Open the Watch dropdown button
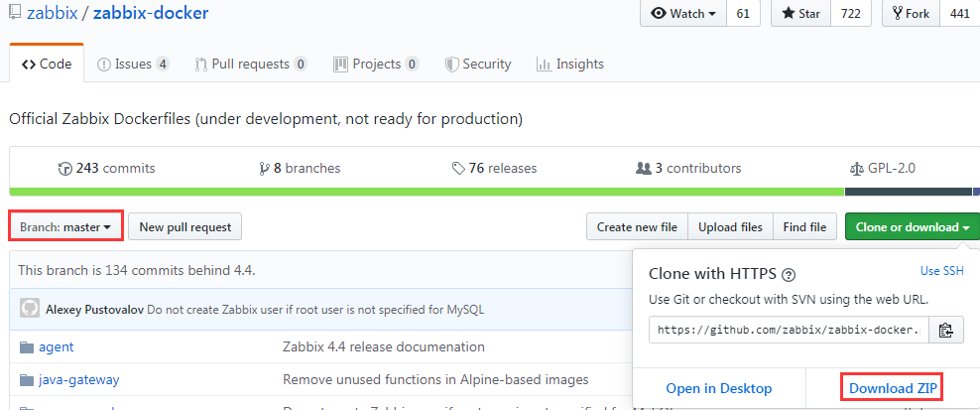Viewport: 980px width, 410px height. (683, 13)
